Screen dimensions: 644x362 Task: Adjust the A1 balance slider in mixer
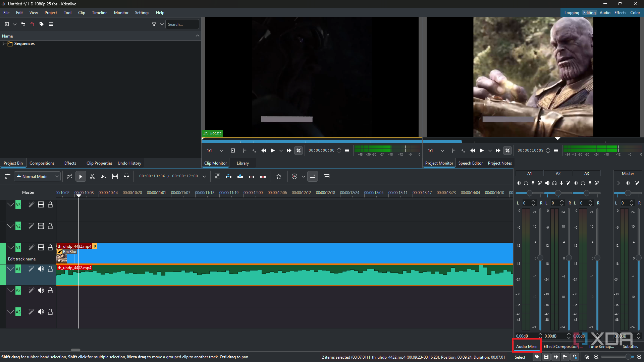click(x=529, y=193)
